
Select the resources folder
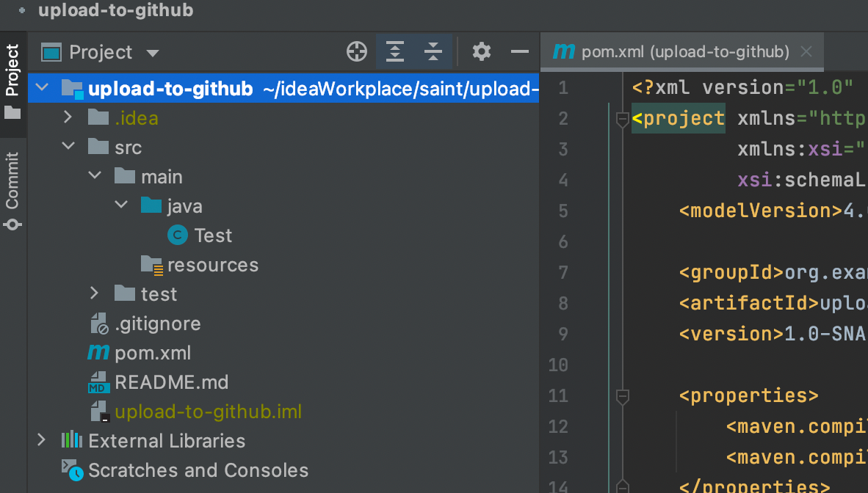212,265
